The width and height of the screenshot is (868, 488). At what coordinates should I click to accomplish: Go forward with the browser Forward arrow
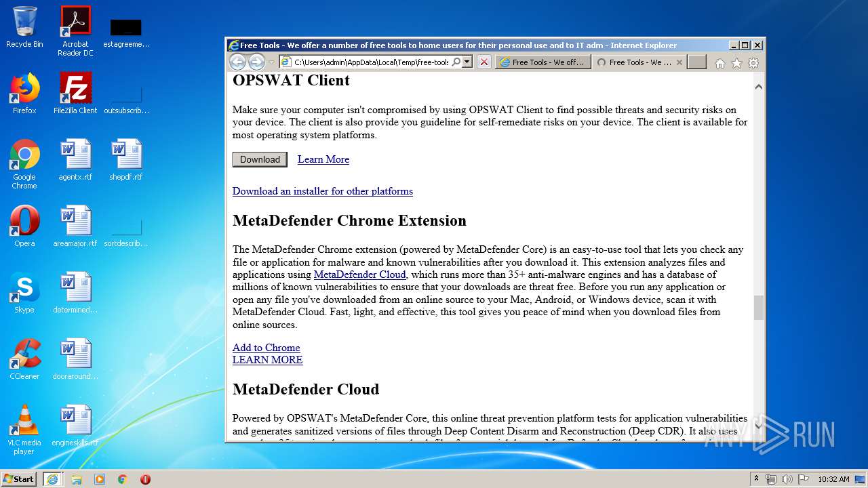tap(256, 62)
